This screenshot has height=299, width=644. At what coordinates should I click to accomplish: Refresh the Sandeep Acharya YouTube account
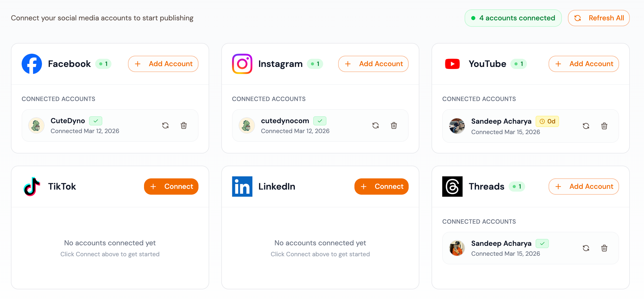pyautogui.click(x=586, y=126)
